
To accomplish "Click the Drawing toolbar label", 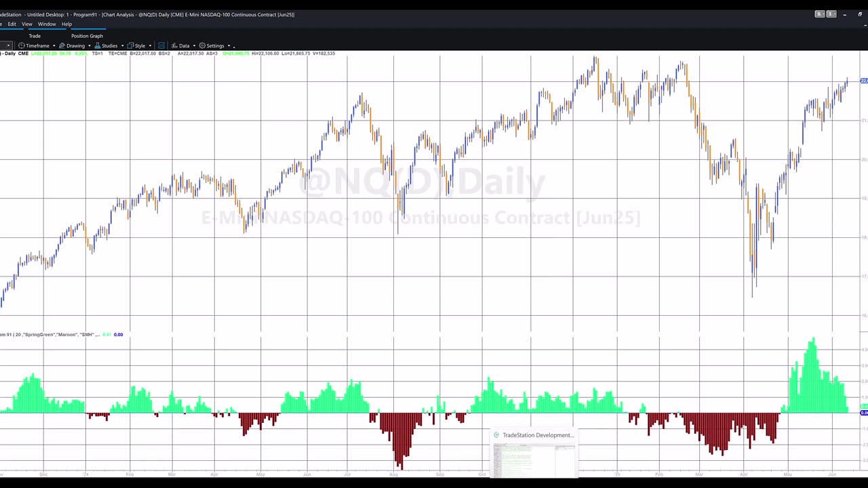I will coord(76,46).
